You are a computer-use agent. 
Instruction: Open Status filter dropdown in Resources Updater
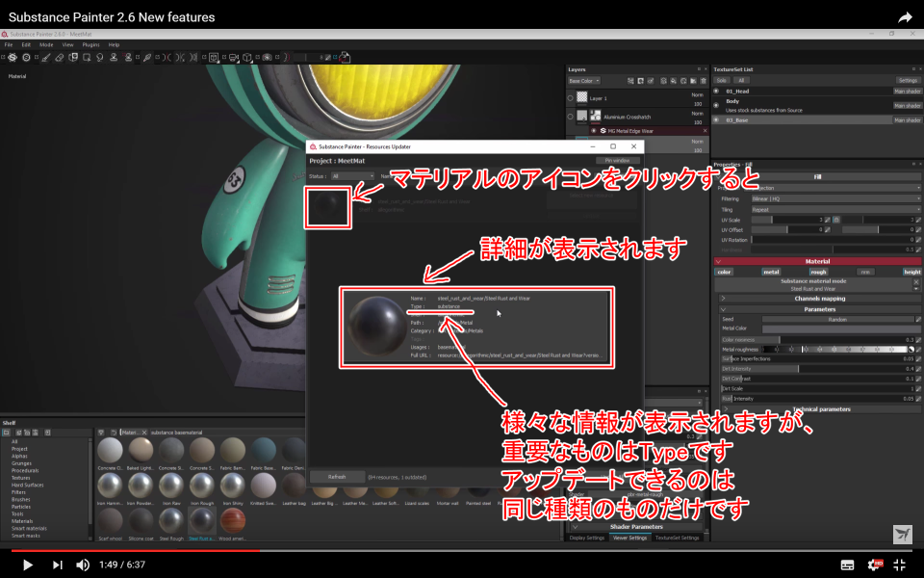tap(352, 176)
